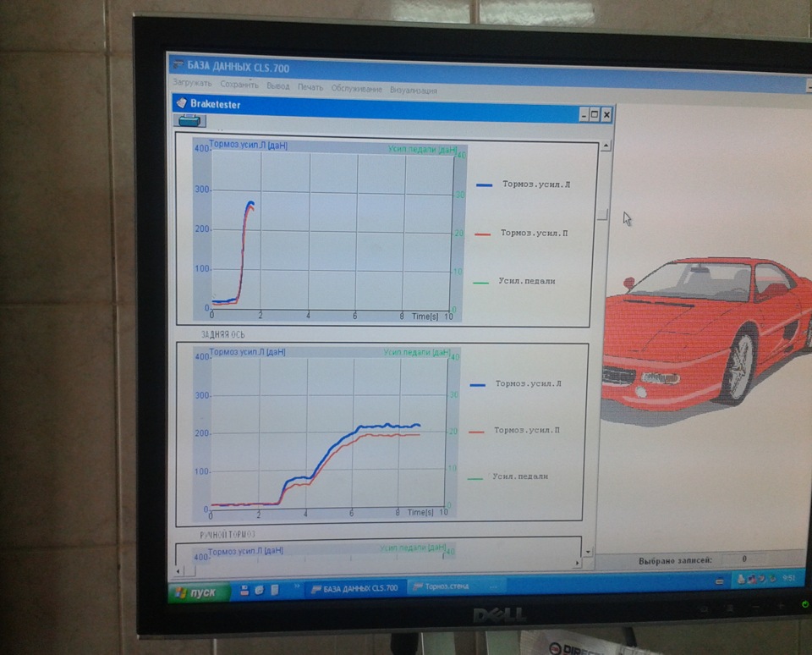Viewport: 812px width, 655px height.
Task: Click Тормоз.усил.П text in rear-axle legend
Action: (x=527, y=430)
